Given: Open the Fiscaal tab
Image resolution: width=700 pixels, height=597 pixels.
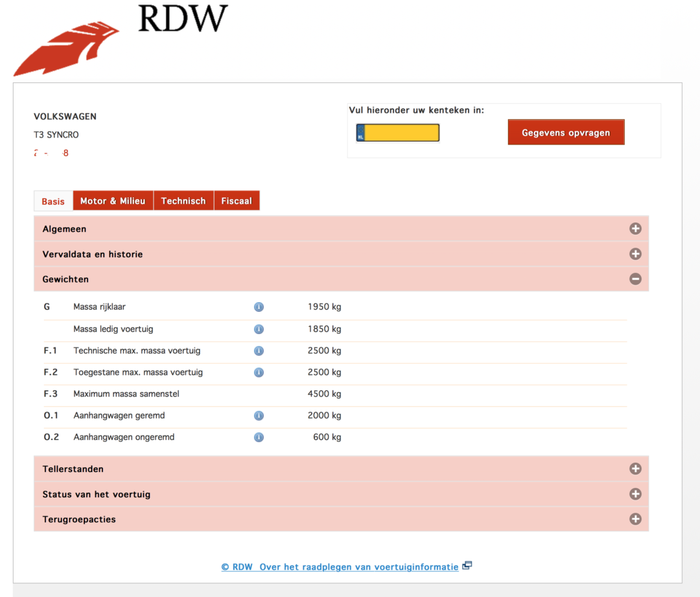Looking at the screenshot, I should (237, 200).
